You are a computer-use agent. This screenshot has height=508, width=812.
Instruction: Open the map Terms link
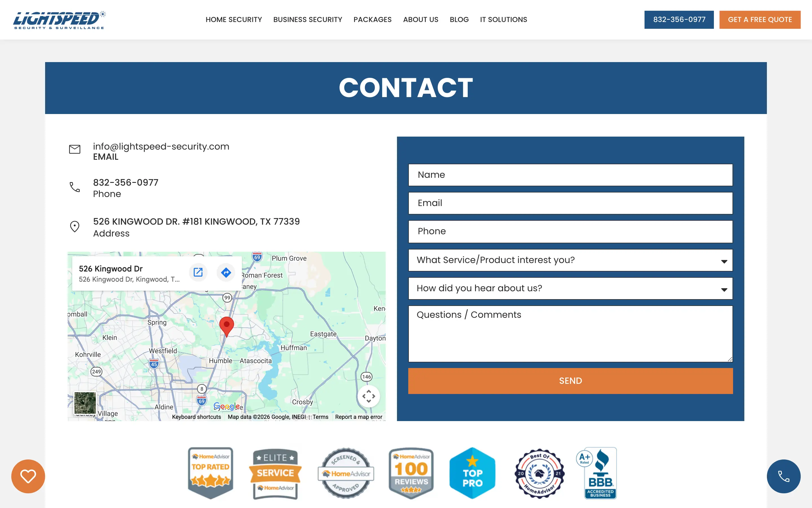coord(321,417)
